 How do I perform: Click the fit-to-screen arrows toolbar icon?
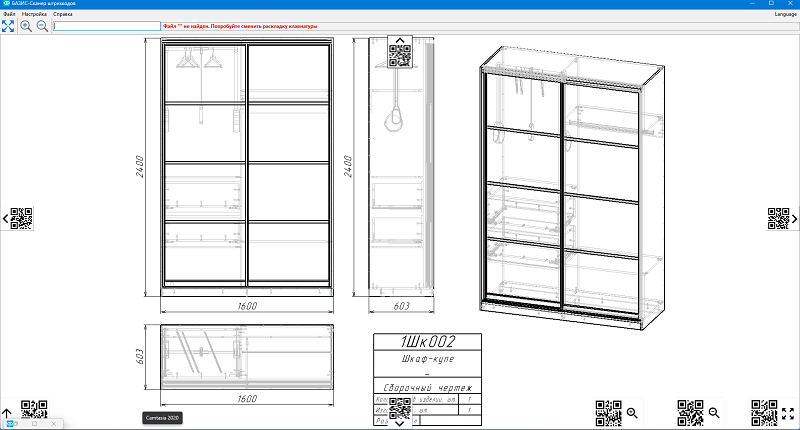pyautogui.click(x=8, y=26)
